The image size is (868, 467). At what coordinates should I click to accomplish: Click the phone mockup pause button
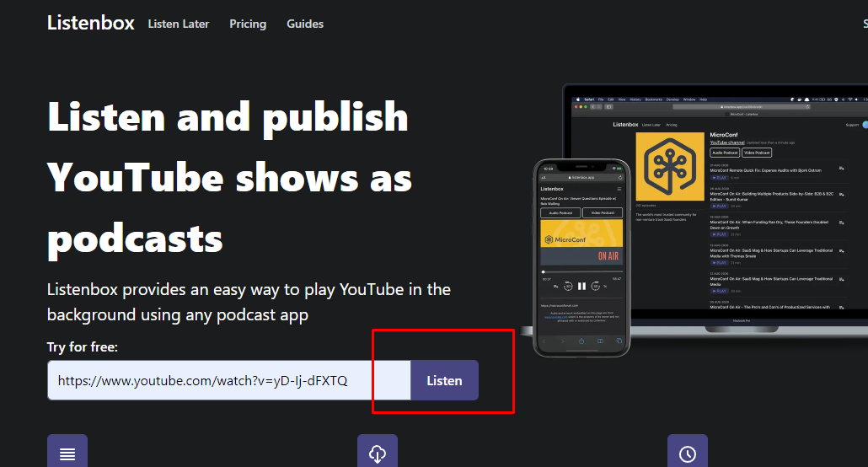(x=581, y=287)
